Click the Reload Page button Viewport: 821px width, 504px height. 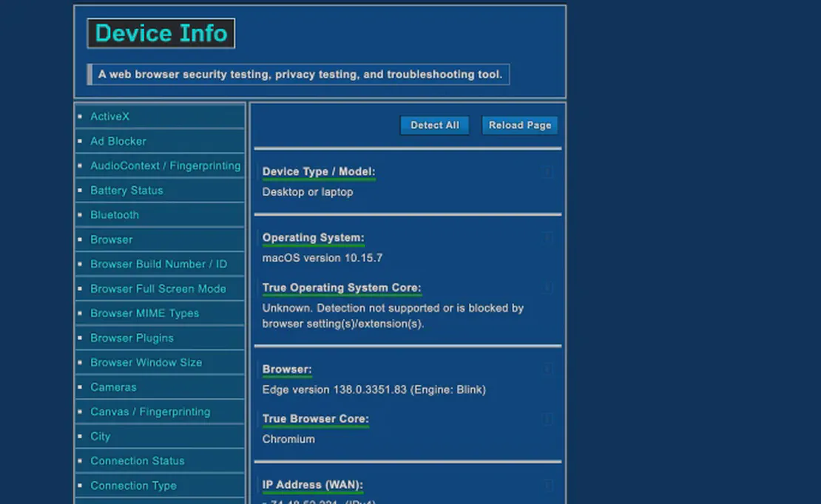point(519,125)
